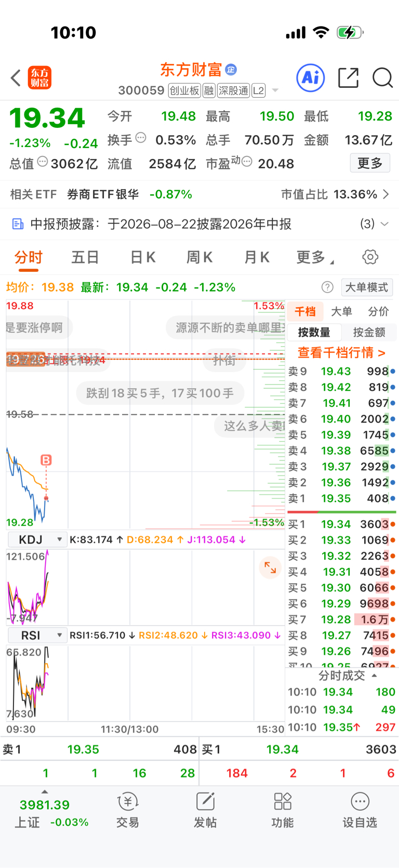Viewport: 399px width, 868px height.
Task: Tap the 创业板 tag
Action: tap(184, 90)
